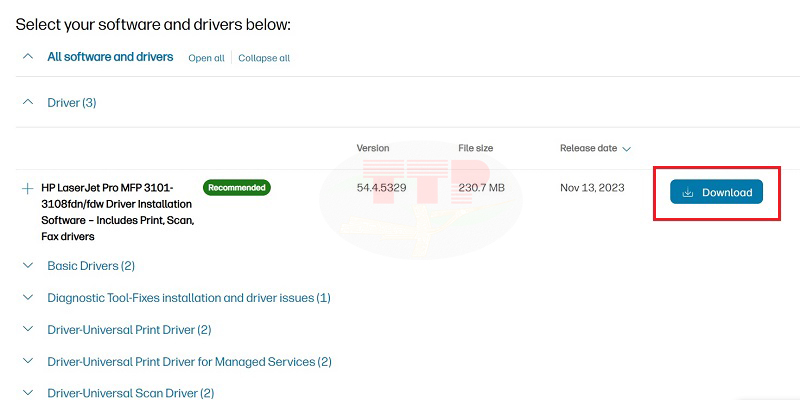The height and width of the screenshot is (400, 800).
Task: Expand Driver-Universal Print Driver (2) chevron
Action: 29,329
